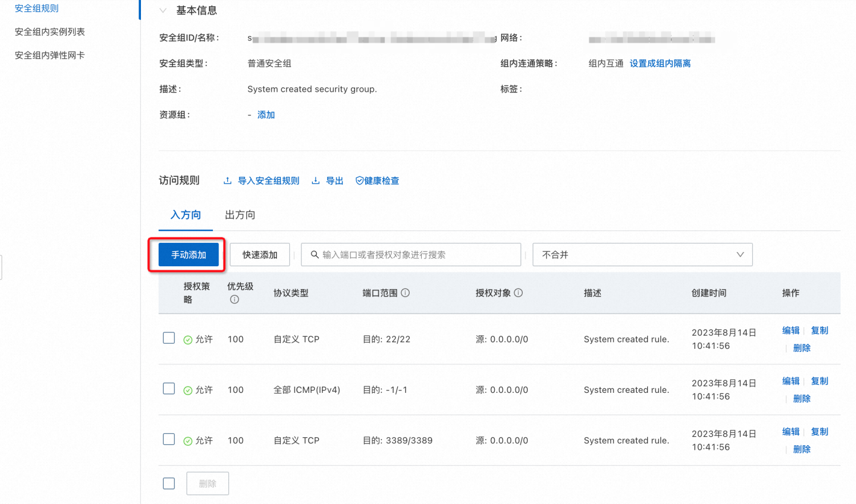Switch to the 入方向 tab

pos(185,215)
